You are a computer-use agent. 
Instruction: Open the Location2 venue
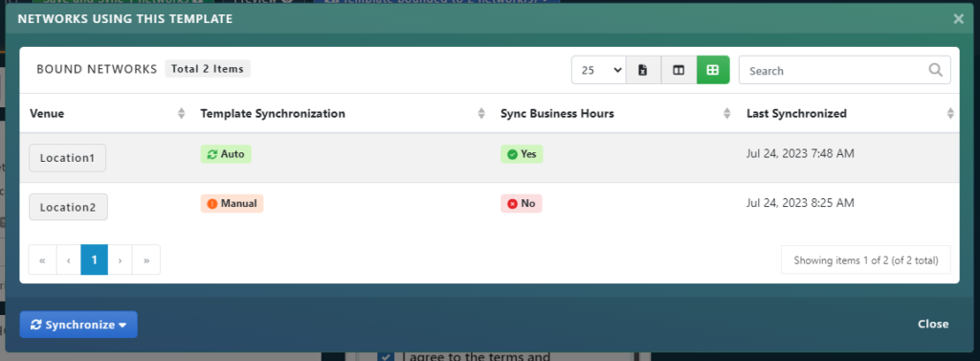click(68, 207)
